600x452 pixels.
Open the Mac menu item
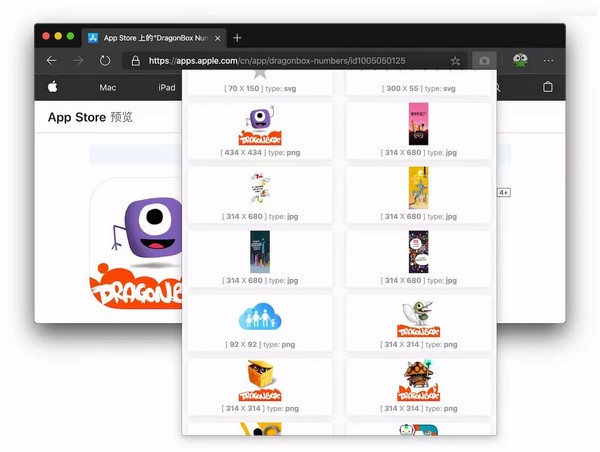108,88
